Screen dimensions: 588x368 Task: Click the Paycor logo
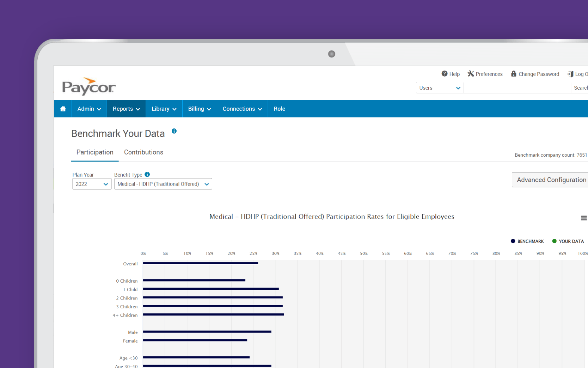pos(89,86)
